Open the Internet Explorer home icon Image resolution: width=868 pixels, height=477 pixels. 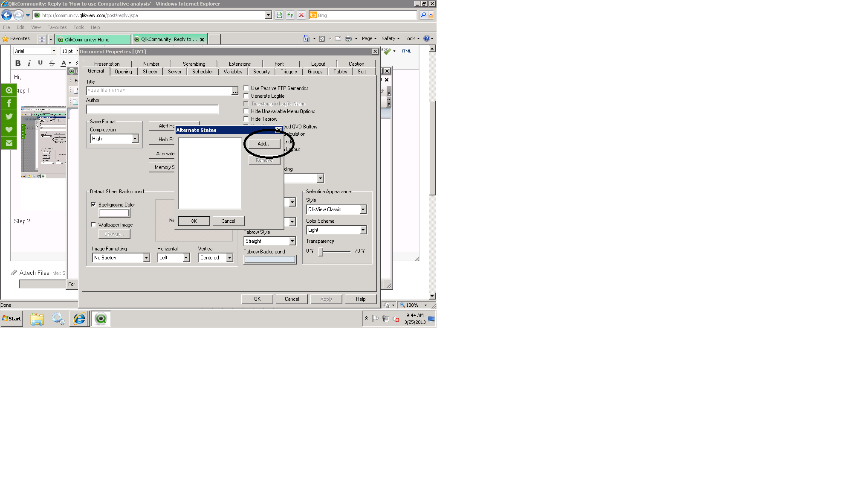point(306,38)
